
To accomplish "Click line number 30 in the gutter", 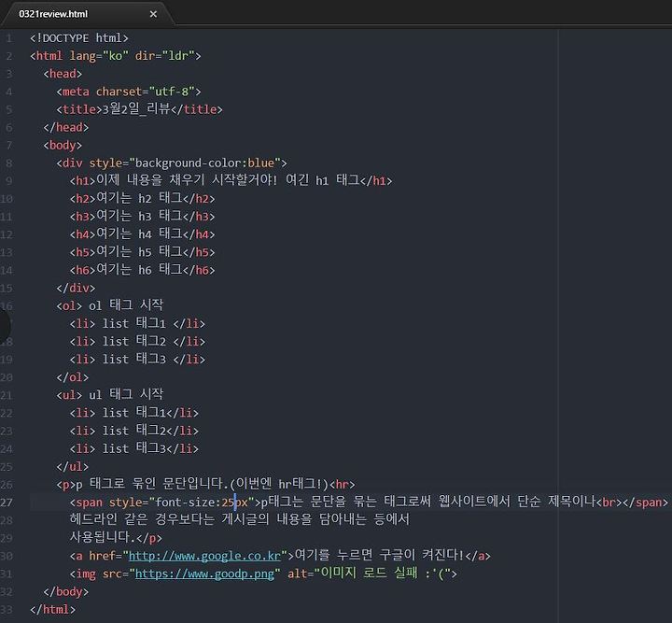I will (7, 556).
